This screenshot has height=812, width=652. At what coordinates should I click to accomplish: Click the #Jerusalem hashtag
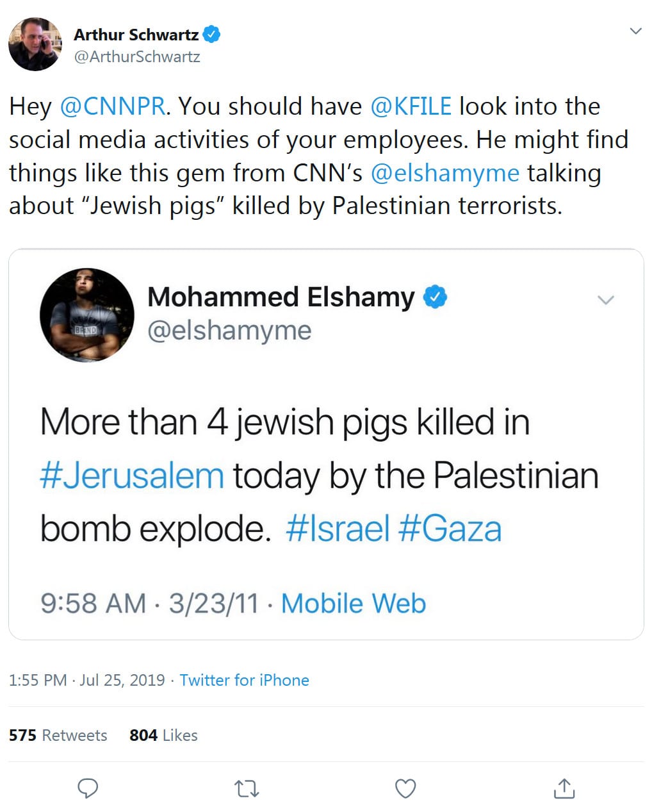point(132,476)
